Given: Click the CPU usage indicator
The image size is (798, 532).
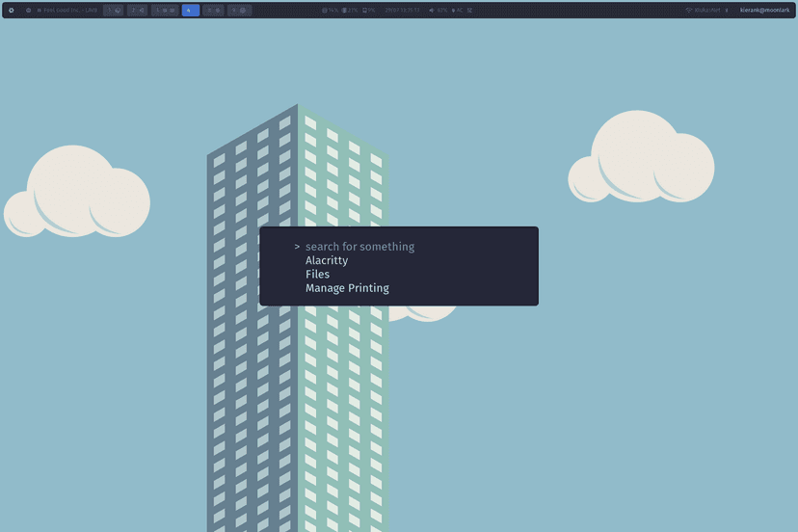Looking at the screenshot, I should click(x=329, y=10).
